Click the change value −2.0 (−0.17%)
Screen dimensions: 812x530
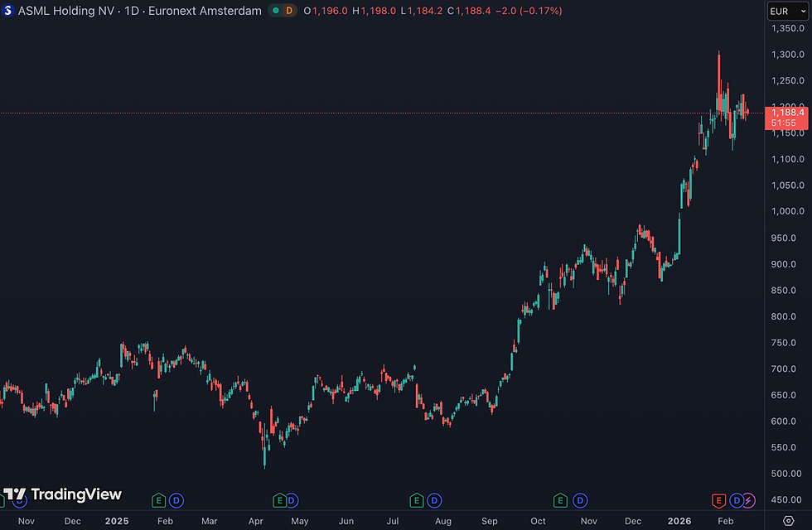tap(529, 10)
